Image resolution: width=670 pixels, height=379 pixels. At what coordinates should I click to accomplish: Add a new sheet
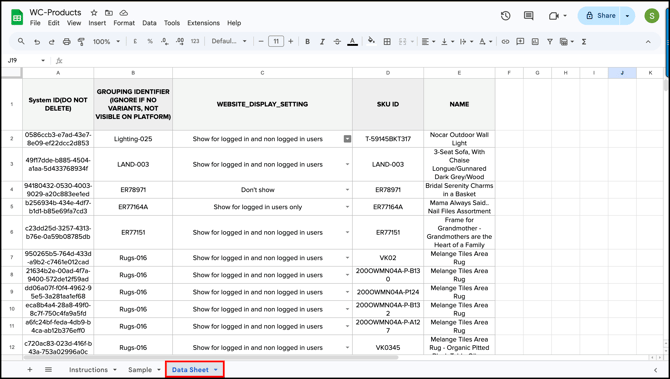[x=29, y=370]
